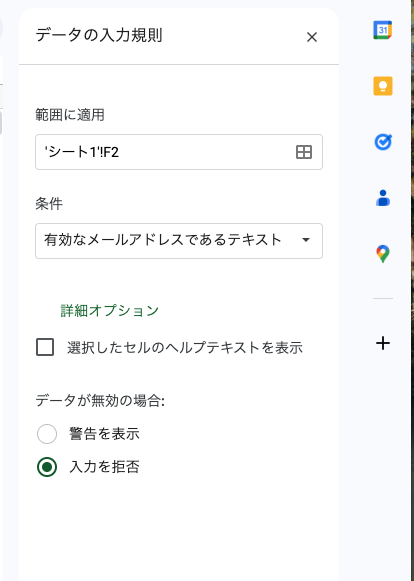Click the 入力を拒否 label text
Viewport: 414px width, 581px height.
tap(105, 467)
